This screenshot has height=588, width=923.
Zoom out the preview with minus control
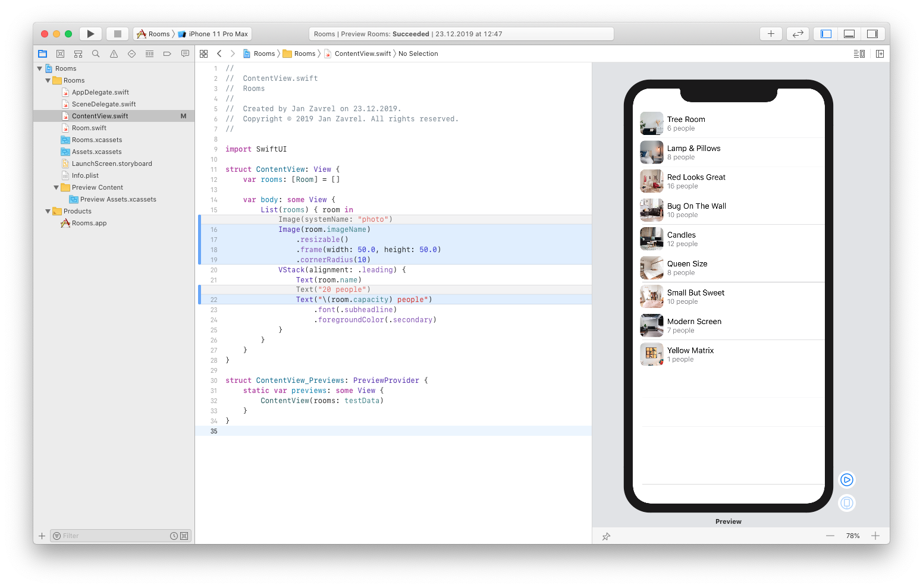(x=830, y=536)
